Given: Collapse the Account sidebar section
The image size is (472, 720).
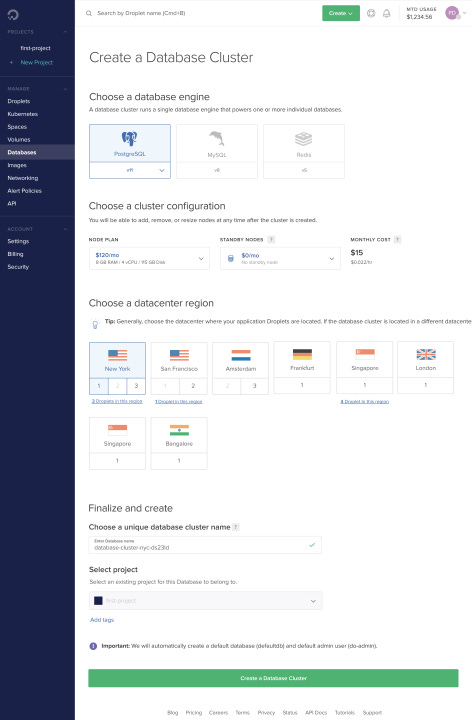Looking at the screenshot, I should (65, 229).
